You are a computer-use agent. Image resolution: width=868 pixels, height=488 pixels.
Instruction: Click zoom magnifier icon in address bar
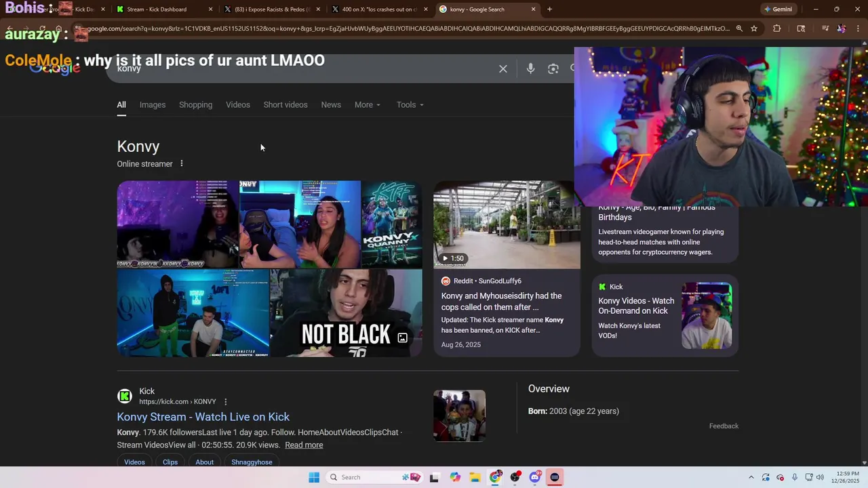tap(739, 28)
